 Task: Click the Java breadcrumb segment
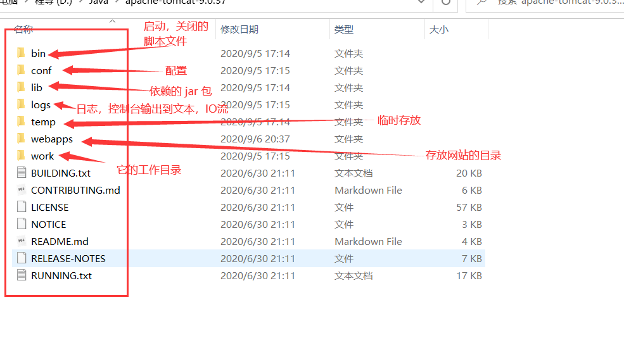coord(98,3)
